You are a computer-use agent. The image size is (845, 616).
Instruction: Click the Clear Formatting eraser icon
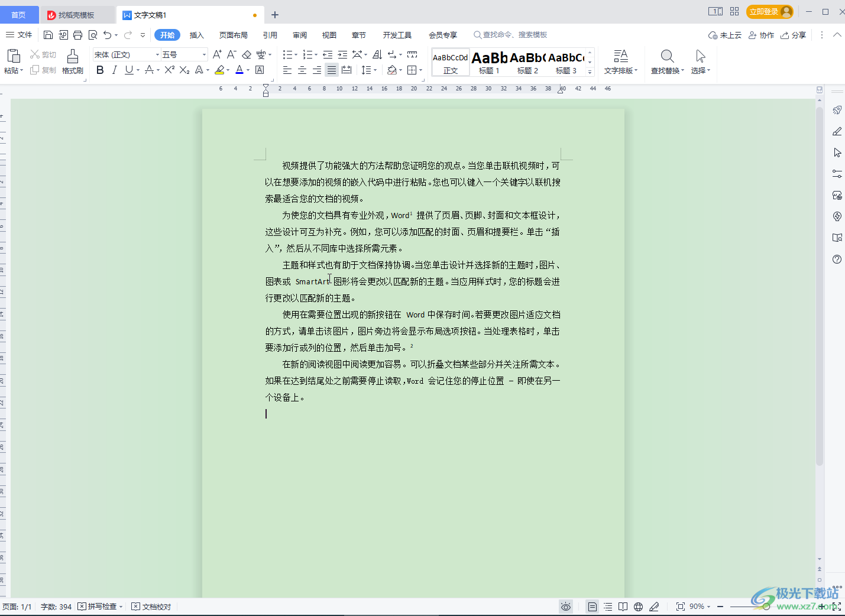pos(247,54)
